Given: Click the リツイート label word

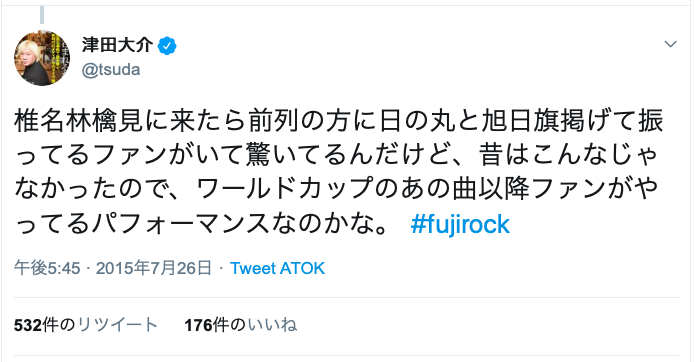Looking at the screenshot, I should [118, 325].
